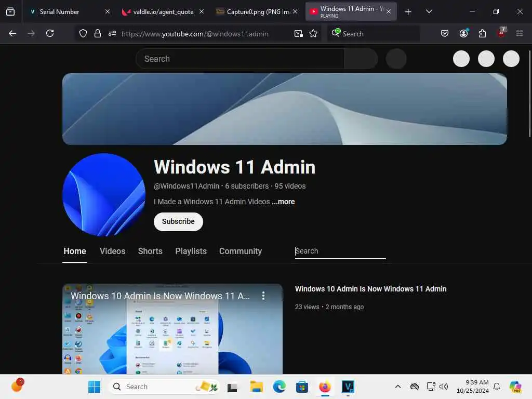Subscribe to Windows 11 Admin channel
The height and width of the screenshot is (399, 532).
(178, 221)
